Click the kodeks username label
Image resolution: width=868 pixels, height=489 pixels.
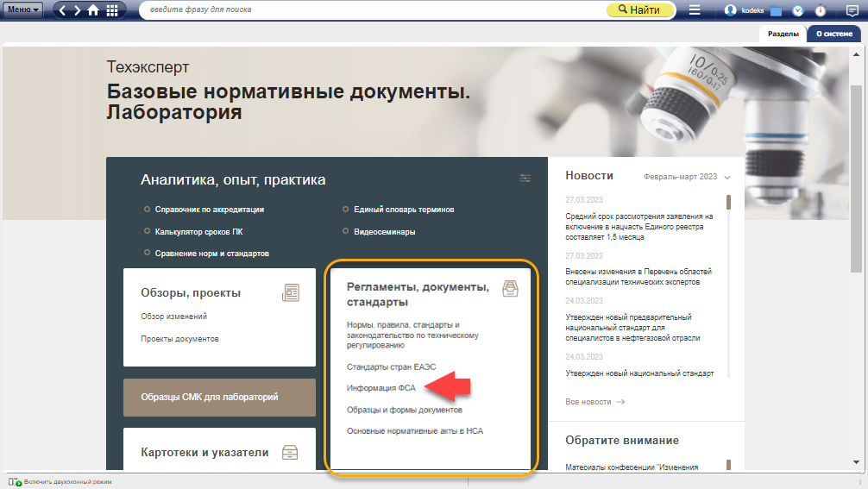(752, 10)
